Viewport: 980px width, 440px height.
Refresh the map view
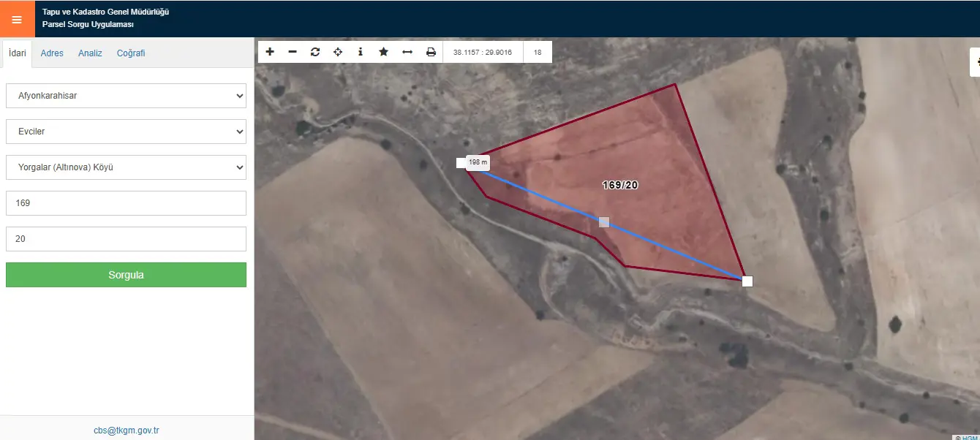[x=315, y=52]
